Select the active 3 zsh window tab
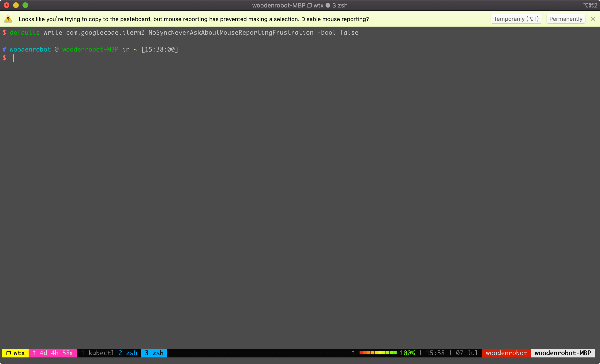This screenshot has height=364, width=600. 154,353
